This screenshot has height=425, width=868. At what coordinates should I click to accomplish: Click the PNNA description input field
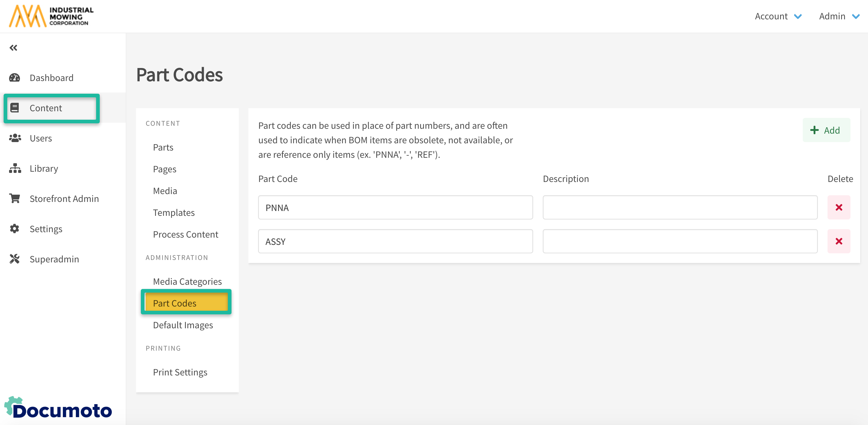[680, 207]
